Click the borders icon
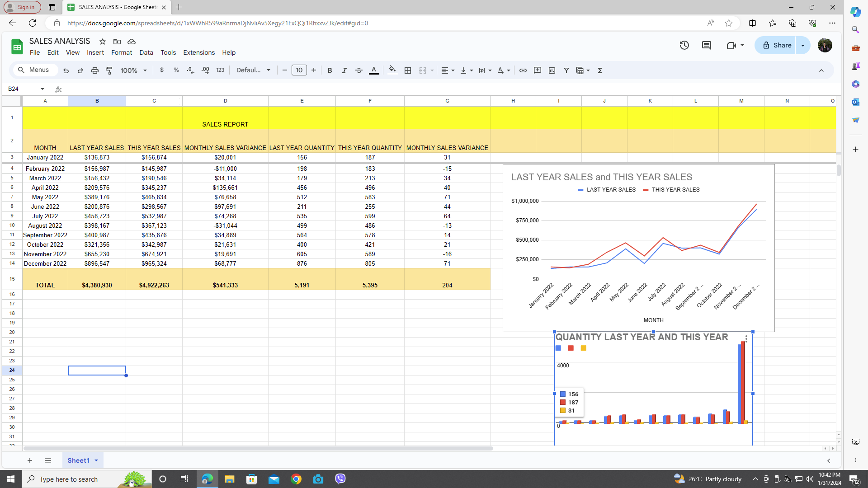Screen dimensions: 868x488 click(408, 70)
